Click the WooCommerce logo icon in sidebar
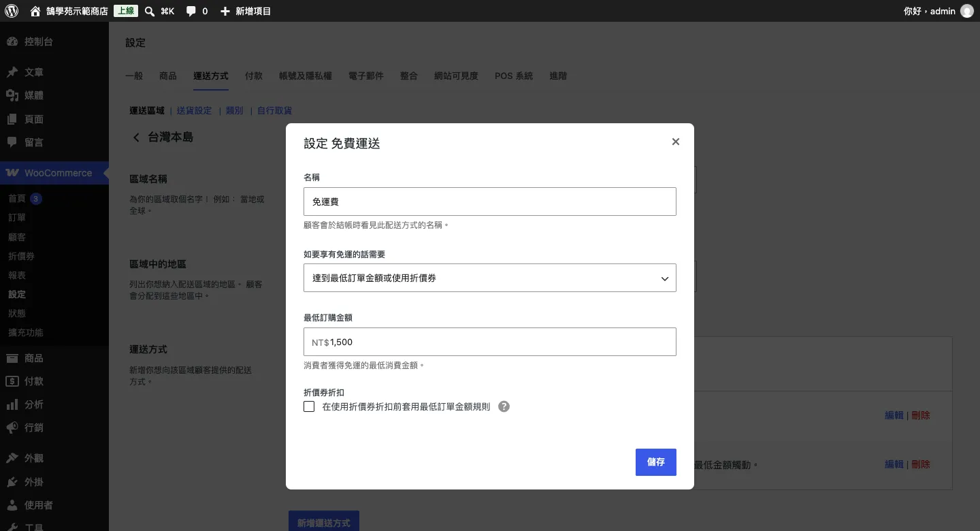The height and width of the screenshot is (531, 980). point(12,173)
